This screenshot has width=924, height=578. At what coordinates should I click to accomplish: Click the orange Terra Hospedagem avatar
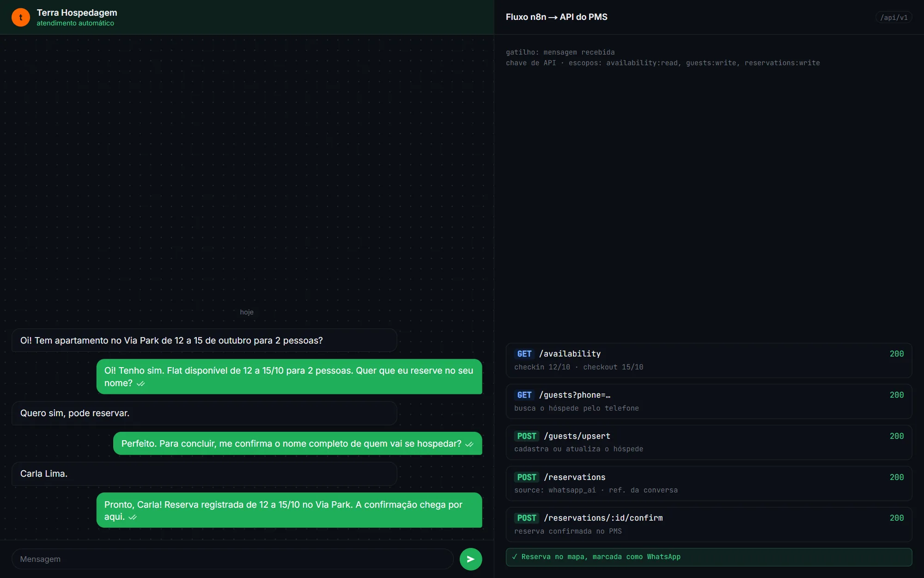pyautogui.click(x=21, y=17)
